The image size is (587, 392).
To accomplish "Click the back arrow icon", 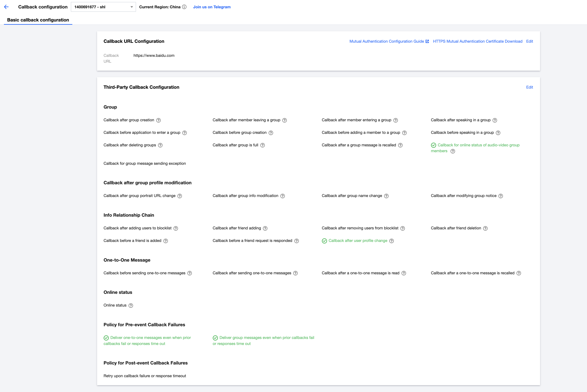I will pyautogui.click(x=7, y=7).
